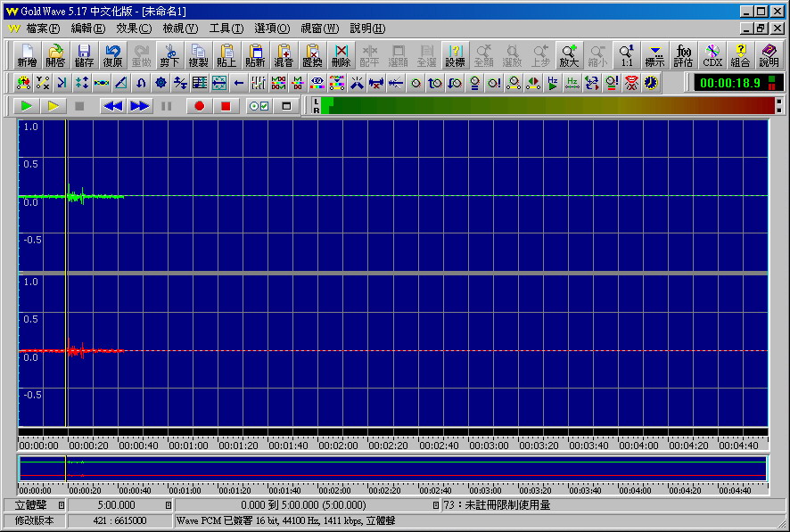Open the 工具 (Tools) menu
790x532 pixels.
226,29
